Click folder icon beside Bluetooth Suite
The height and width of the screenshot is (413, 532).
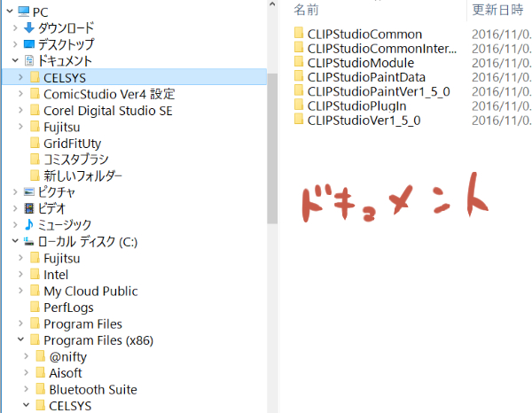point(41,388)
